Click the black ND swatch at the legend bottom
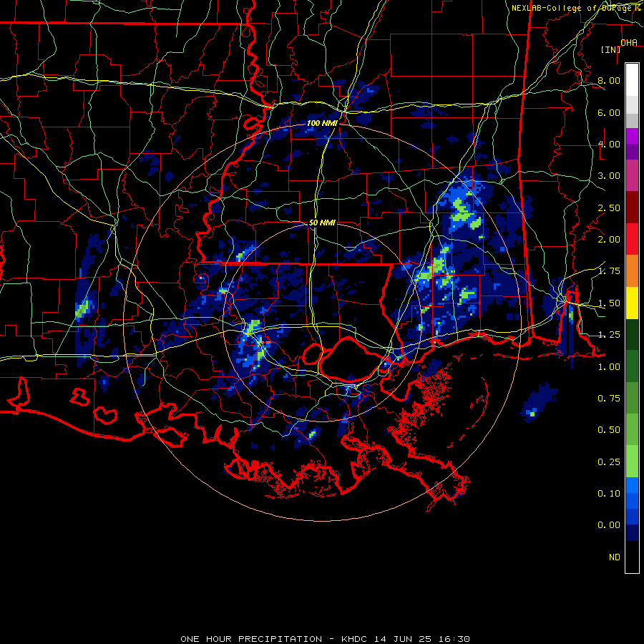The image size is (644, 644). coord(632,557)
